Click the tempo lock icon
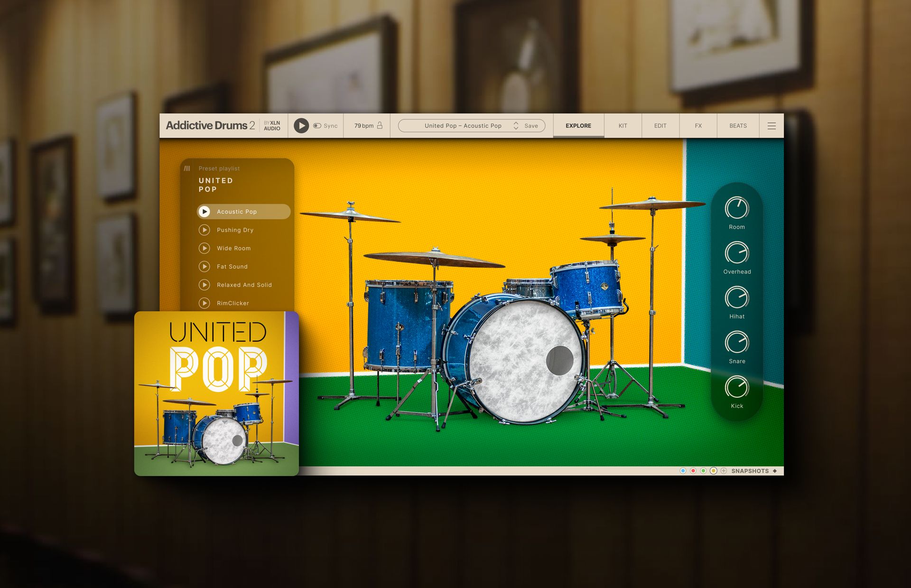Screen dimensions: 911x588 tap(380, 126)
